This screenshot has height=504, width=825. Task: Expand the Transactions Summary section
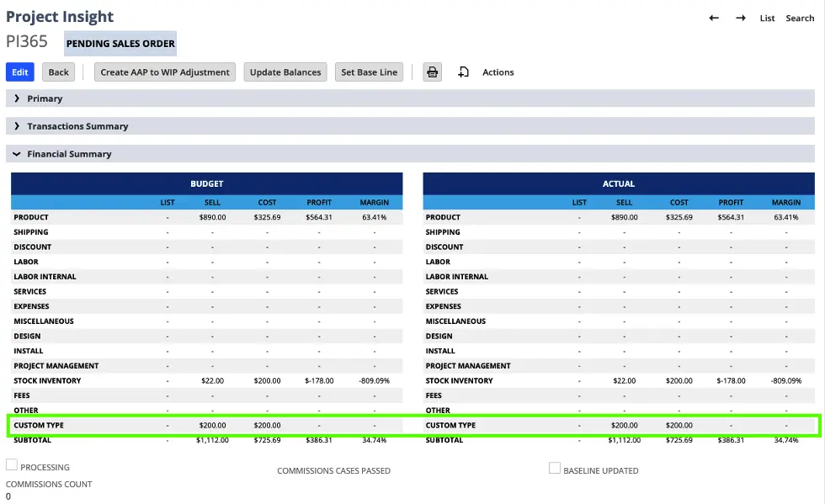[x=411, y=126]
